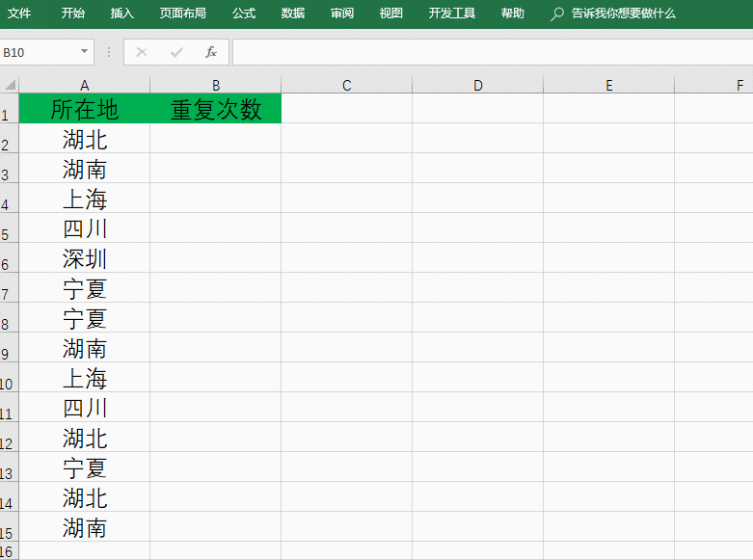753x560 pixels.
Task: Open the 公式 ribbon tab
Action: [244, 13]
